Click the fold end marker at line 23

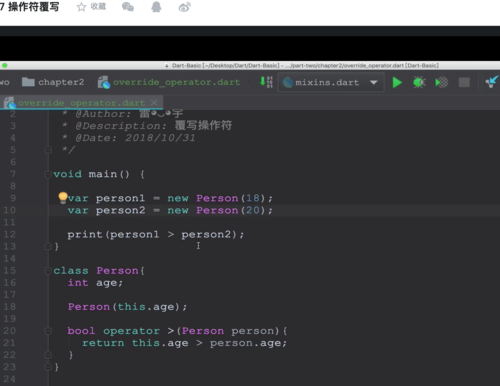[x=48, y=367]
